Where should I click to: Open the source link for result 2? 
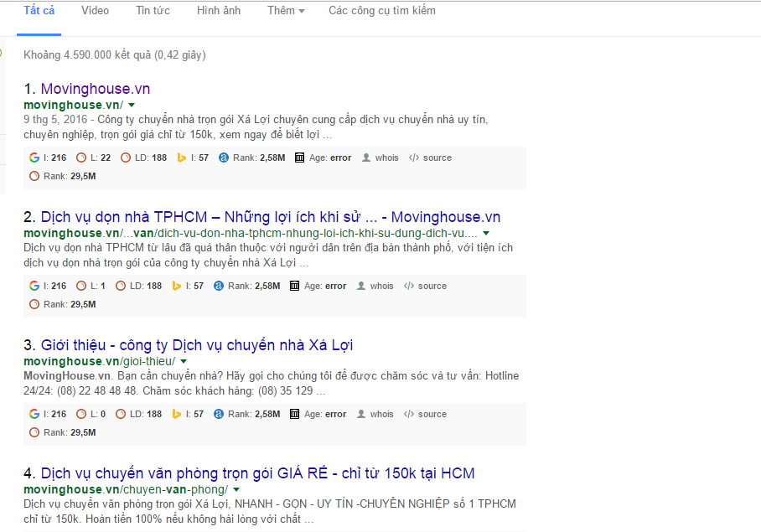click(x=432, y=286)
